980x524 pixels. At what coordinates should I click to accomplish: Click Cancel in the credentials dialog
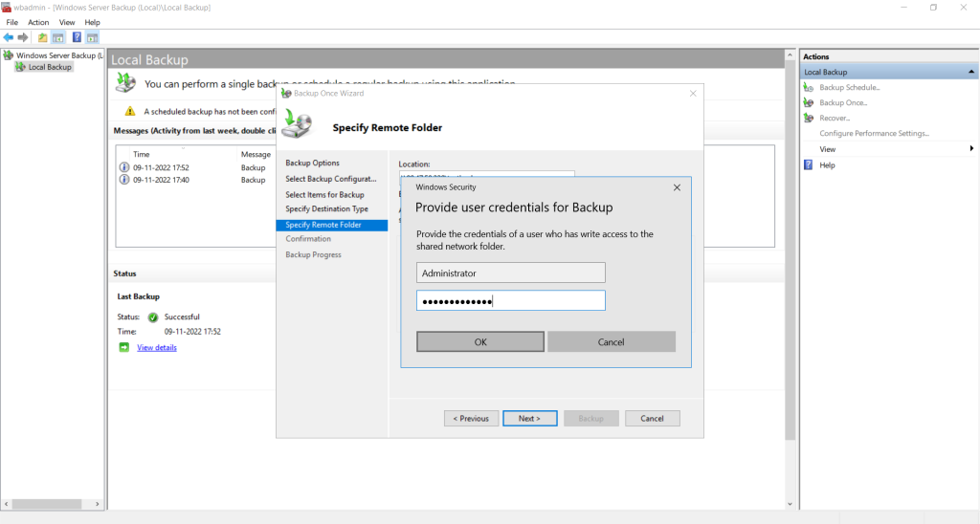click(x=611, y=342)
